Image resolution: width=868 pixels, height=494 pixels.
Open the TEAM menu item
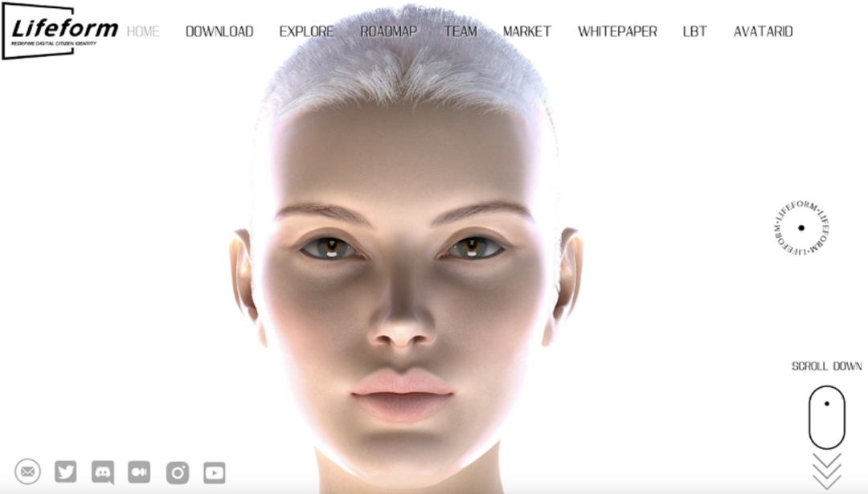(x=460, y=31)
